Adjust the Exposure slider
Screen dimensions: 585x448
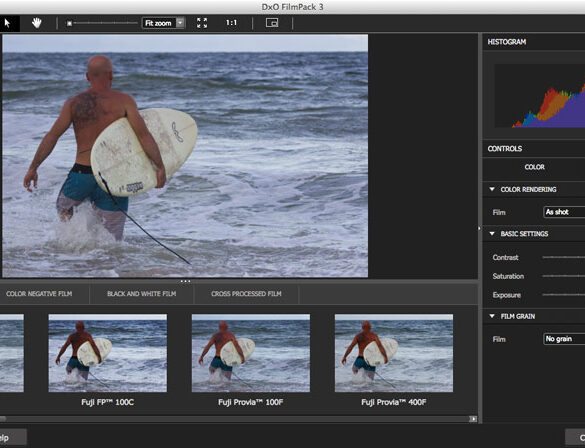564,295
